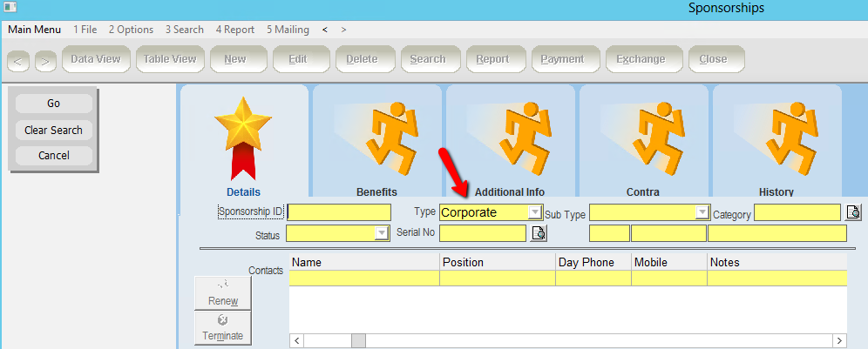This screenshot has width=868, height=349.
Task: Open the 4 Report menu
Action: click(235, 30)
